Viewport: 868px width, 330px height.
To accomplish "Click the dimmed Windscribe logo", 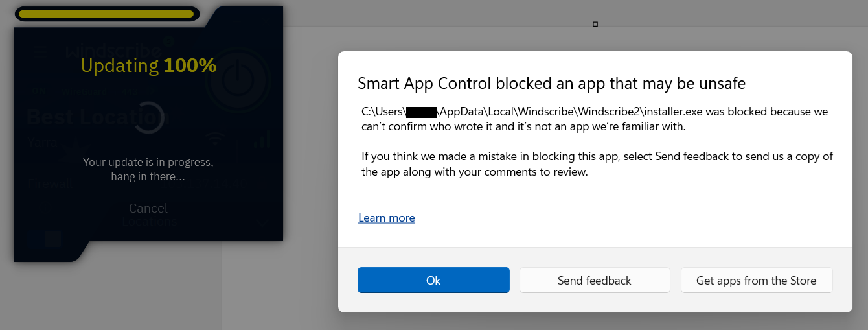I will click(113, 50).
